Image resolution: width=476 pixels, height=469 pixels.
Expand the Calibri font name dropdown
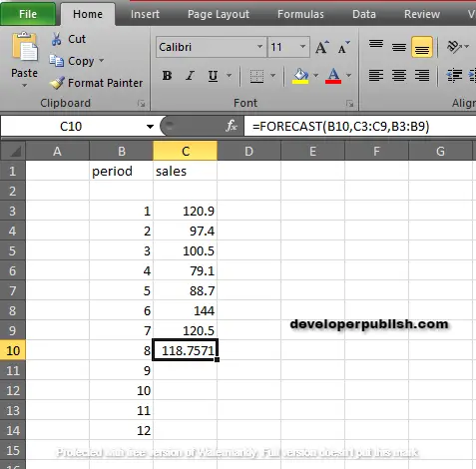click(260, 47)
